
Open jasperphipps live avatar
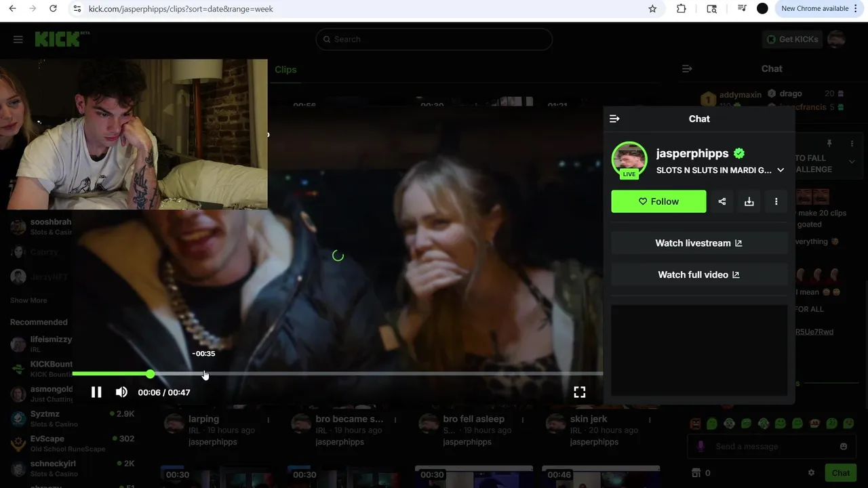629,159
